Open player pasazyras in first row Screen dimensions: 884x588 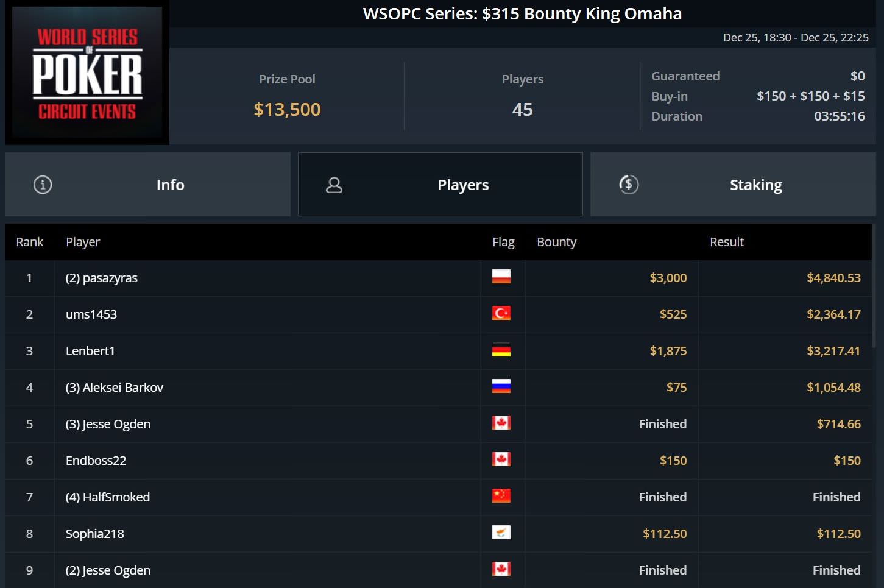coord(102,278)
